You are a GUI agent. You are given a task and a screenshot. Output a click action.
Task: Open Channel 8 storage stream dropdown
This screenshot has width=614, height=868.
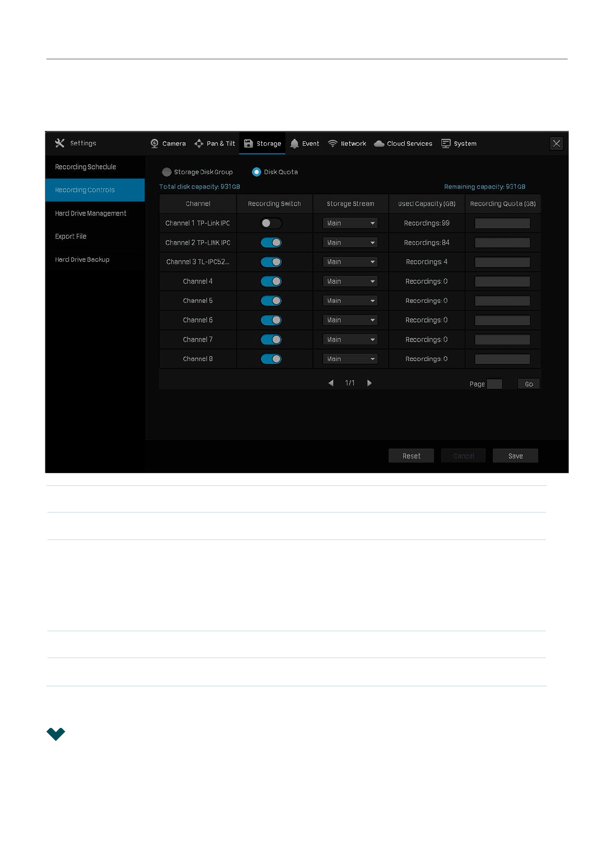350,359
